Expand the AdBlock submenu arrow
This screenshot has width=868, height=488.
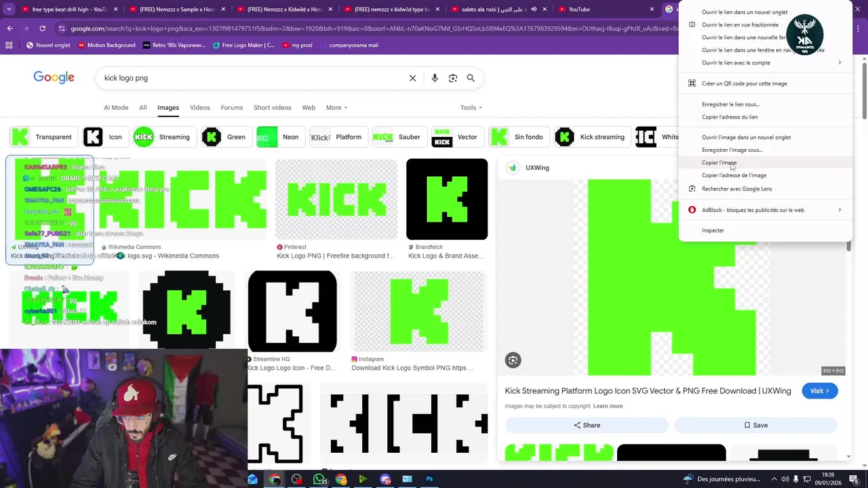pos(840,210)
